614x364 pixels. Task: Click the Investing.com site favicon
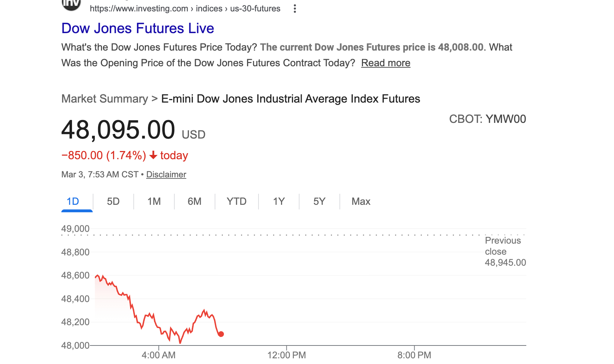[71, 4]
